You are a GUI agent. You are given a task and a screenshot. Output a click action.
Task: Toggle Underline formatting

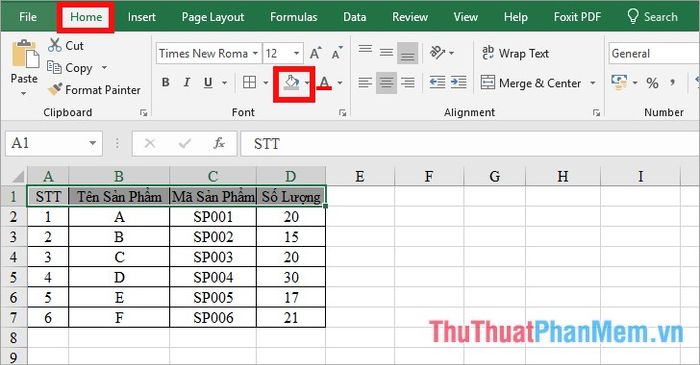tap(208, 83)
